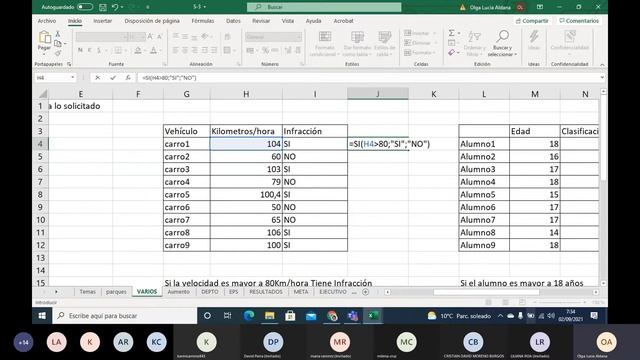Switch to the Insertar tab
Screen dimensions: 640x360
(x=102, y=21)
